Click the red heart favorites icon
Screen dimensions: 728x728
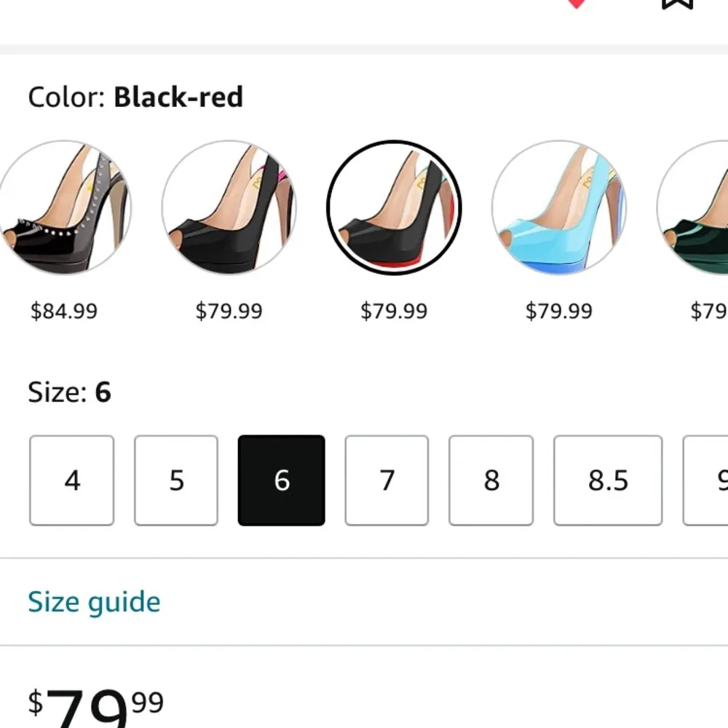click(x=576, y=4)
